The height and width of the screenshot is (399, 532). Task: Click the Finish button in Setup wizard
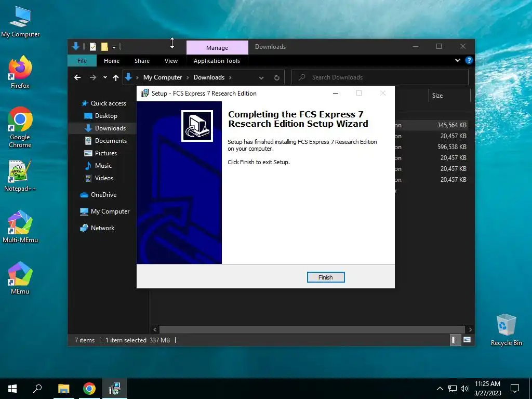(x=325, y=277)
